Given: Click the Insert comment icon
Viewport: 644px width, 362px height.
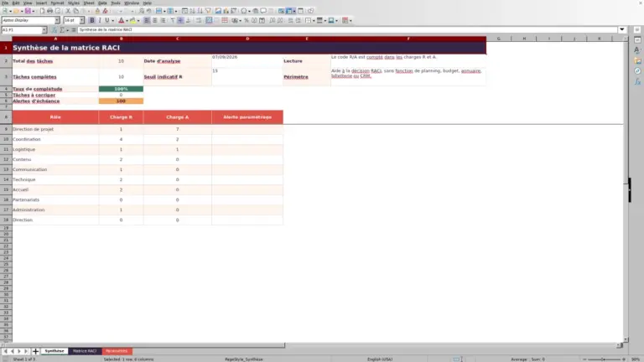Looking at the screenshot, I should click(x=263, y=11).
